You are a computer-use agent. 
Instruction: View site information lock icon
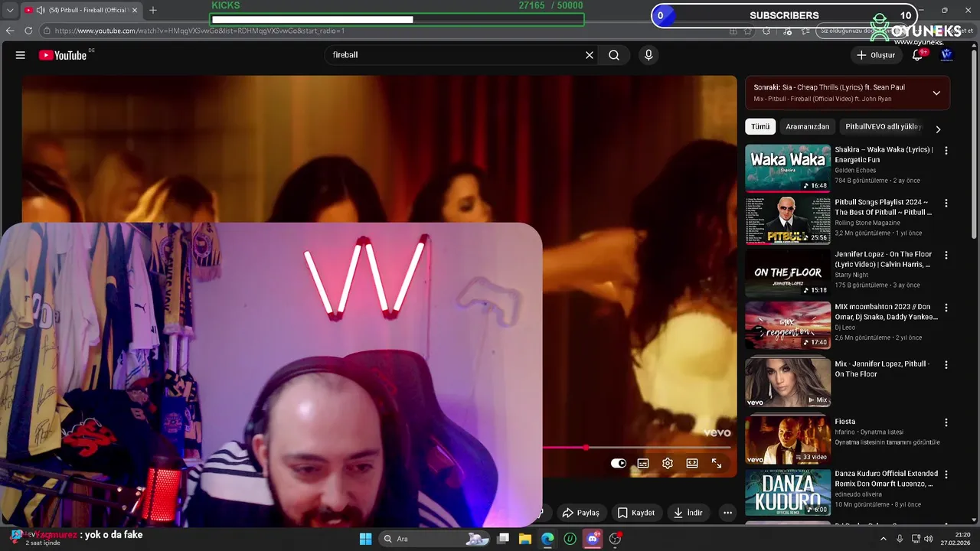click(x=47, y=31)
